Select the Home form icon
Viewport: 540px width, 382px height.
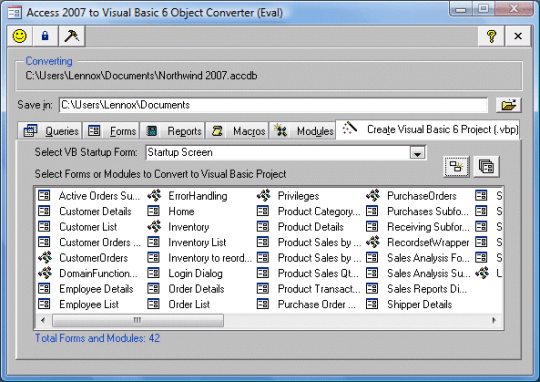[153, 211]
